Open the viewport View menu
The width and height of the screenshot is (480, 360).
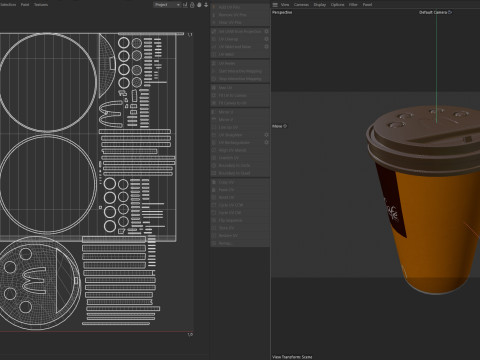285,5
